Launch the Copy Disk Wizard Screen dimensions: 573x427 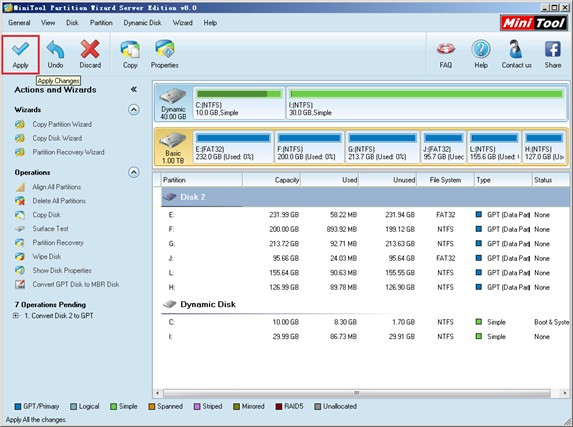click(57, 138)
